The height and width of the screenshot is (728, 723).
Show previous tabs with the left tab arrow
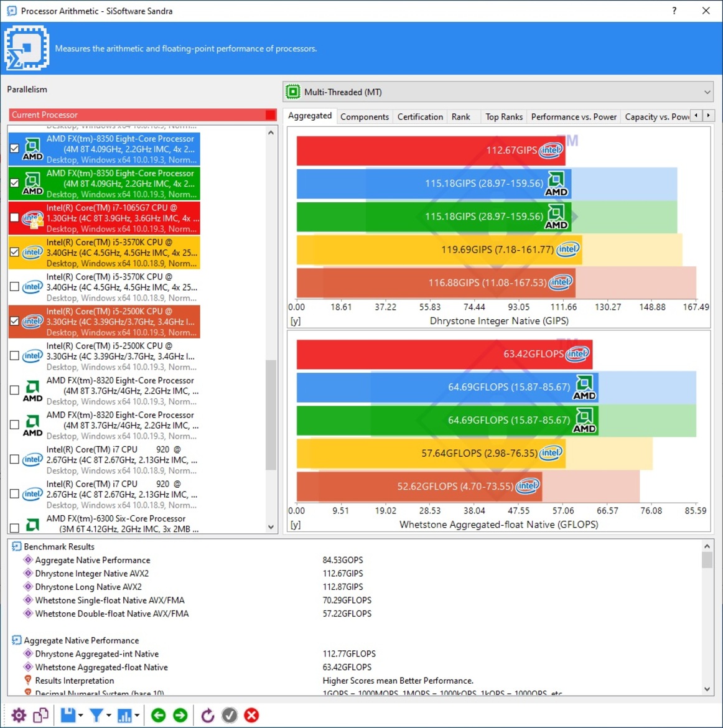click(696, 116)
